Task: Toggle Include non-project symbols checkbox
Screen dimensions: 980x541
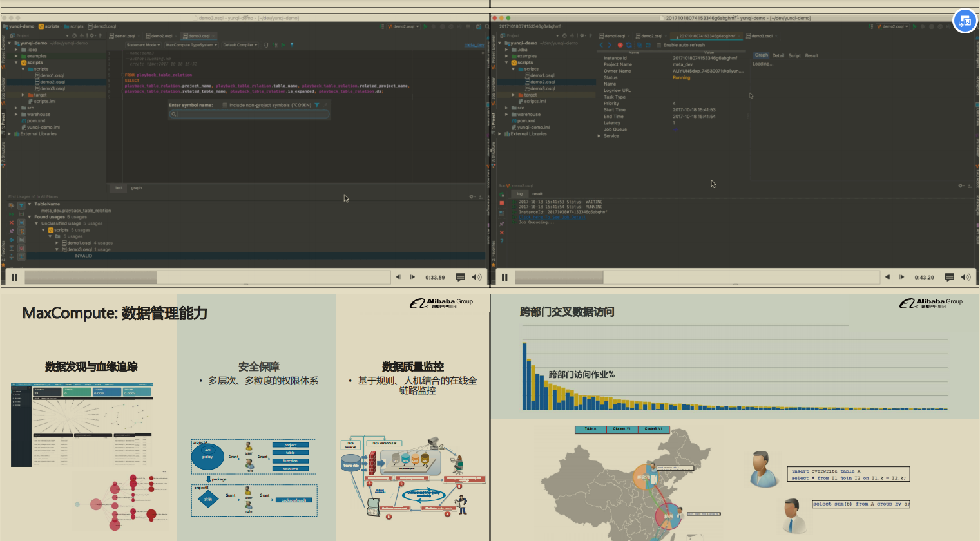Action: click(x=225, y=105)
